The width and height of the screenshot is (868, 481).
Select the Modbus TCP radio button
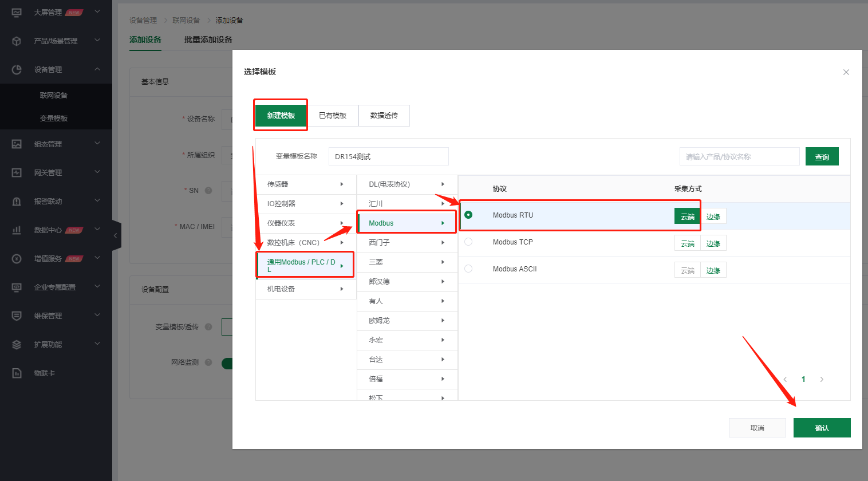coord(468,242)
